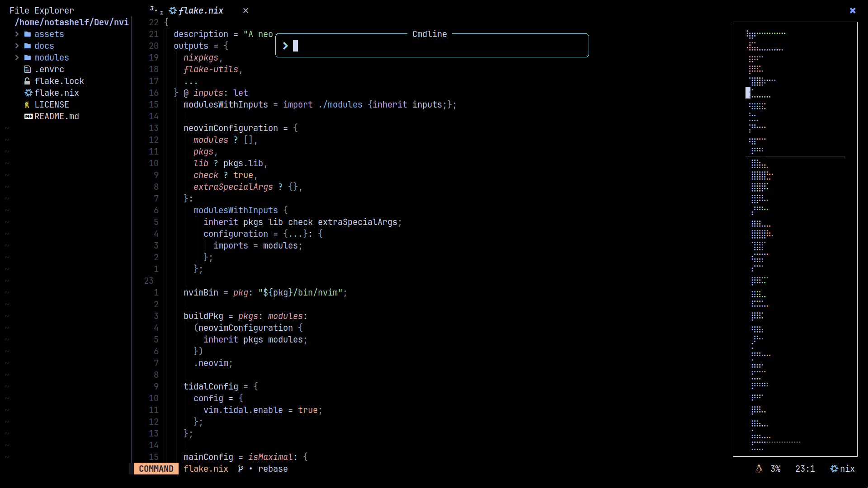Click the .envrc file icon
The height and width of the screenshot is (488, 868).
28,70
